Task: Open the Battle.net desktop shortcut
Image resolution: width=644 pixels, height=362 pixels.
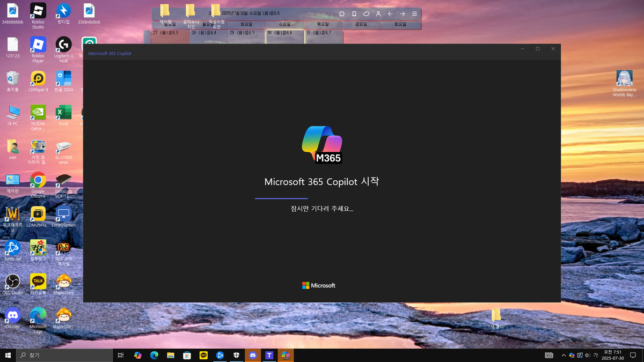Action: (x=12, y=250)
